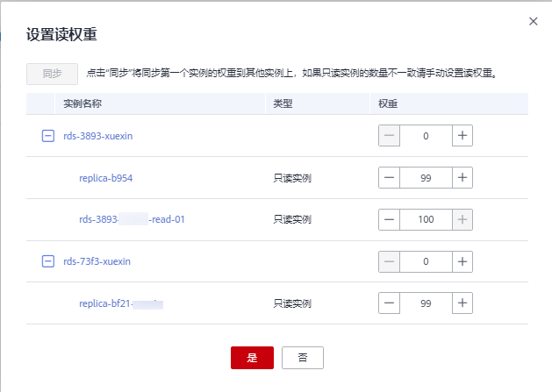Increase weight for the read-01 instance
Viewport: 552px width, 392px height.
pyautogui.click(x=462, y=219)
